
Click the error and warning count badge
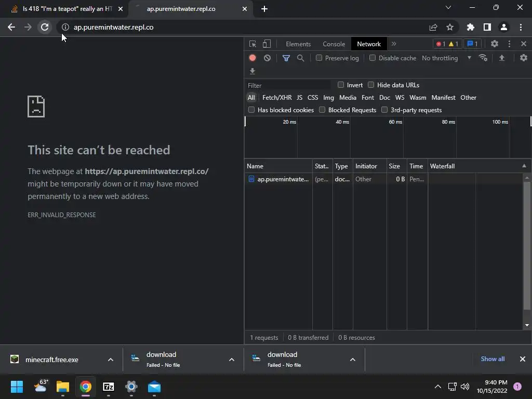pos(447,44)
